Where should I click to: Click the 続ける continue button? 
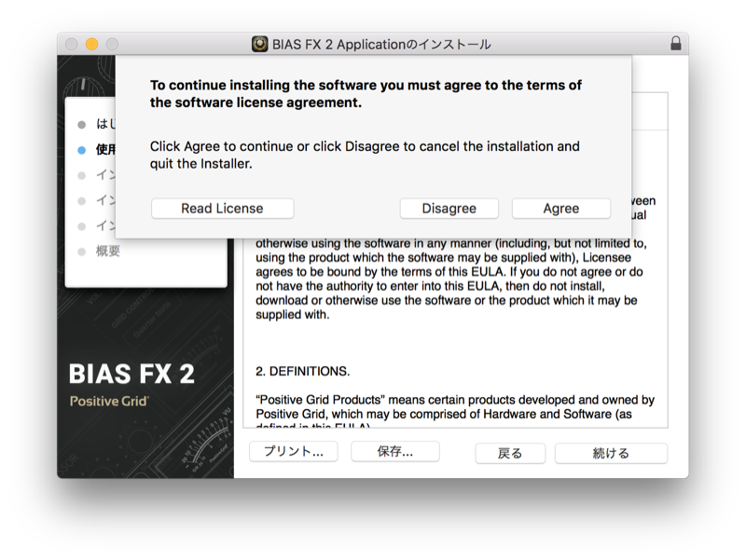611,454
